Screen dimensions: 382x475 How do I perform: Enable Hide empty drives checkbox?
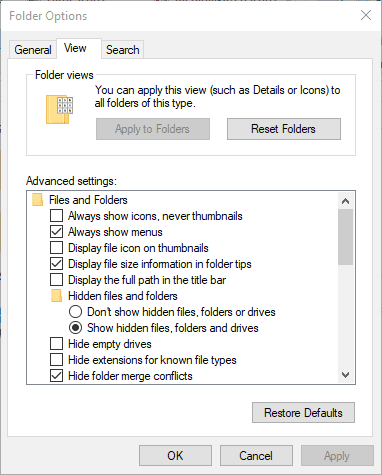point(56,344)
